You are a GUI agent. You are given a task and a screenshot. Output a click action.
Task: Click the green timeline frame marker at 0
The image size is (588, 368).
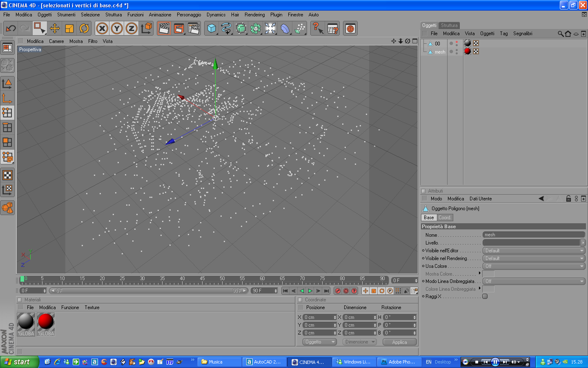(x=22, y=279)
